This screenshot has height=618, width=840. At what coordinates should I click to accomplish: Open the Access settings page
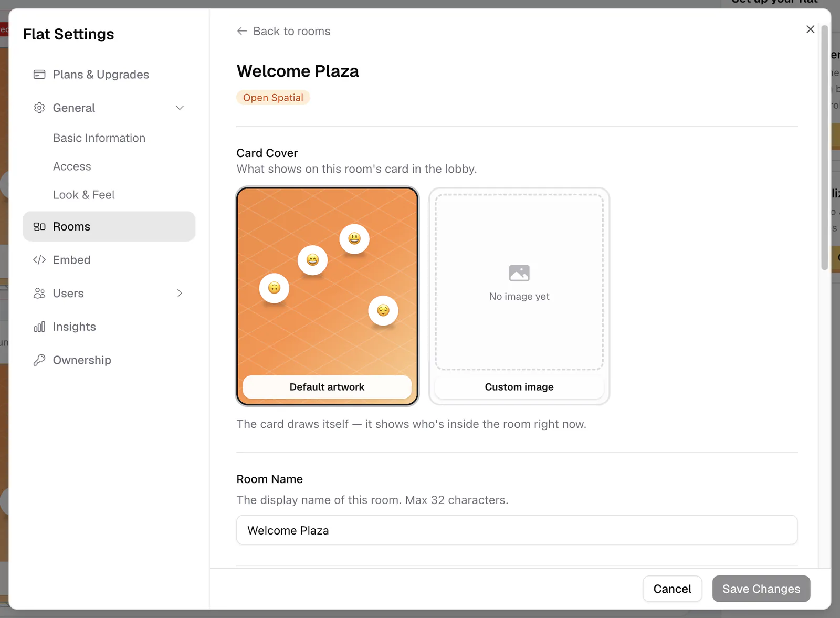pos(72,166)
